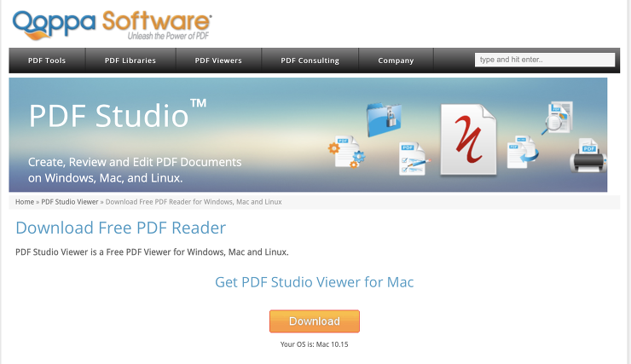Click 'Get PDF Studio Viewer for Mac' heading

click(315, 282)
